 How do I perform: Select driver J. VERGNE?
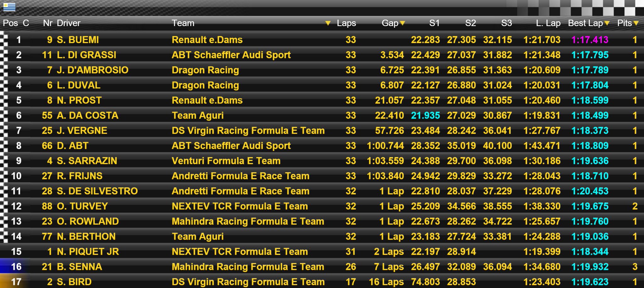click(82, 130)
